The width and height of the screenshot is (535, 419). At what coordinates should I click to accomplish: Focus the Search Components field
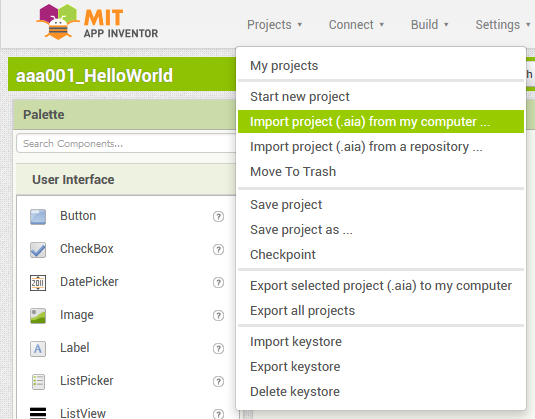(126, 143)
